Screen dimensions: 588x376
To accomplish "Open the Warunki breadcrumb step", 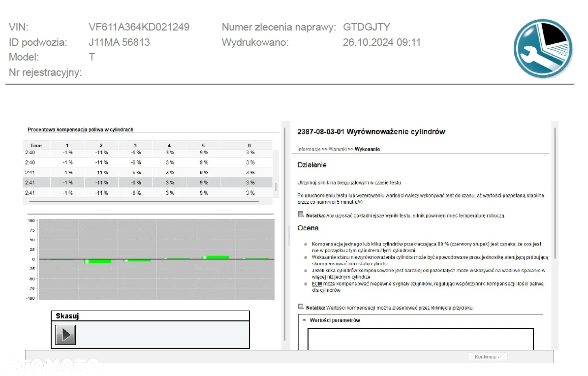I will point(338,149).
